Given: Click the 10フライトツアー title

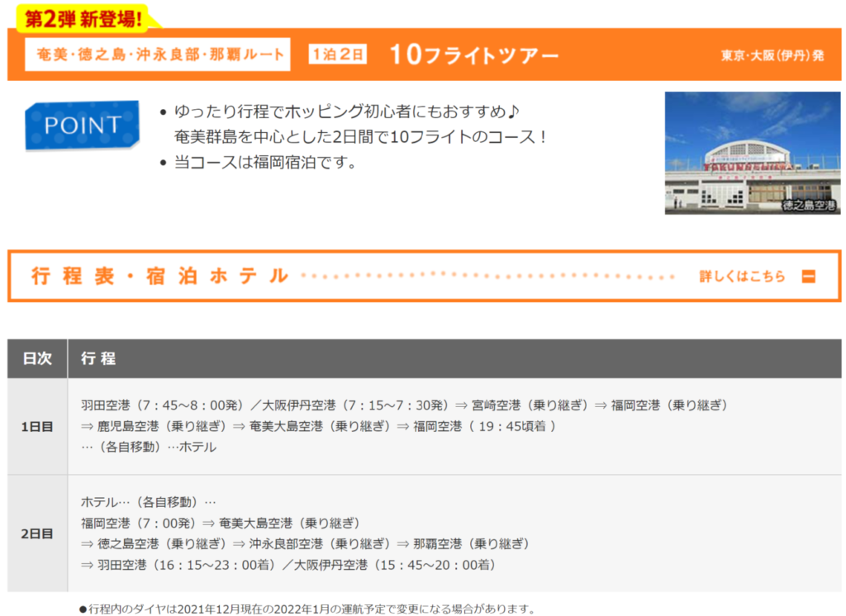Looking at the screenshot, I should 473,54.
